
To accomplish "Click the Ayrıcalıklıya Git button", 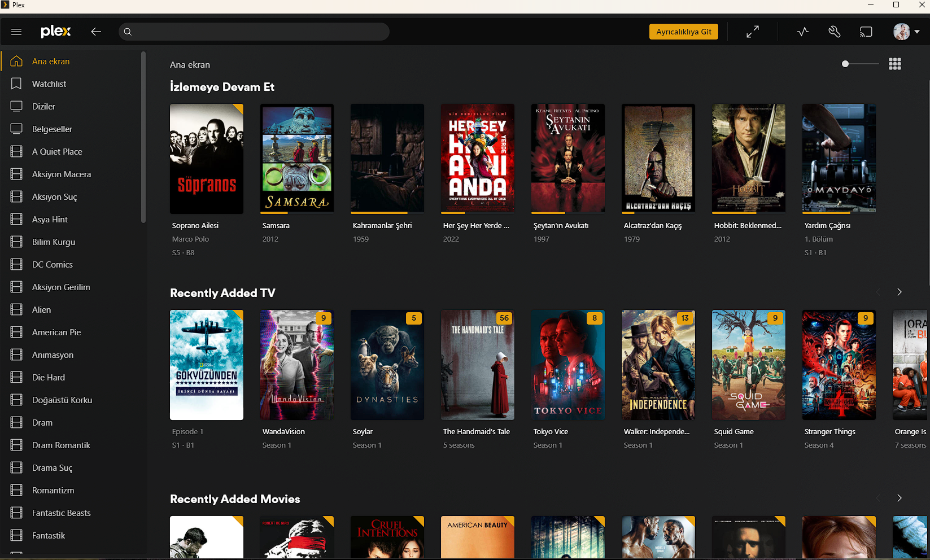I will (684, 32).
